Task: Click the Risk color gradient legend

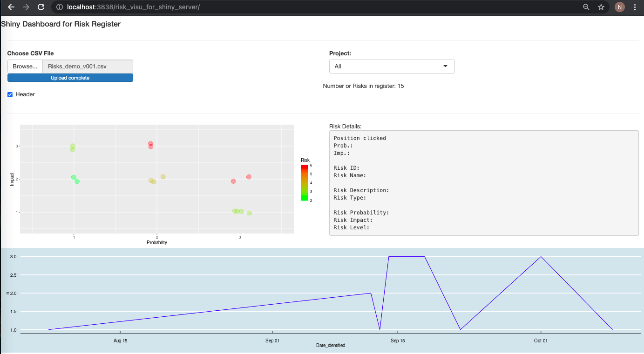Action: tap(305, 181)
